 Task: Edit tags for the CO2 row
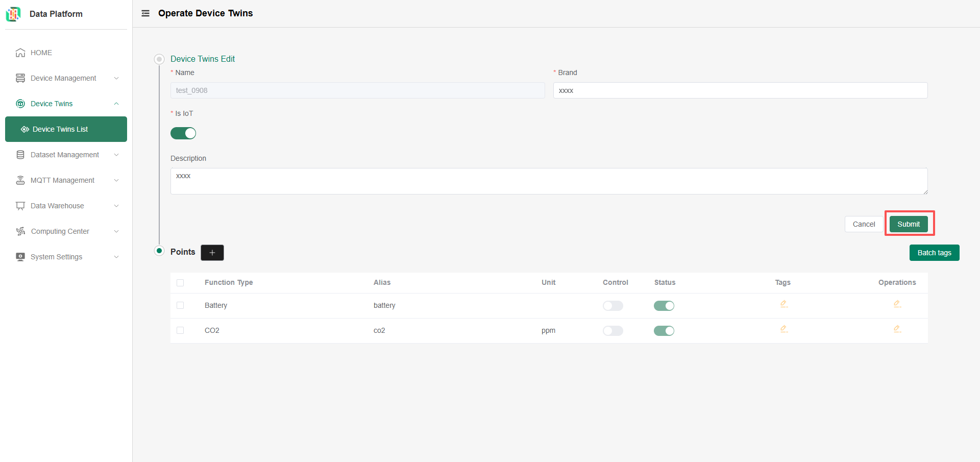click(783, 329)
